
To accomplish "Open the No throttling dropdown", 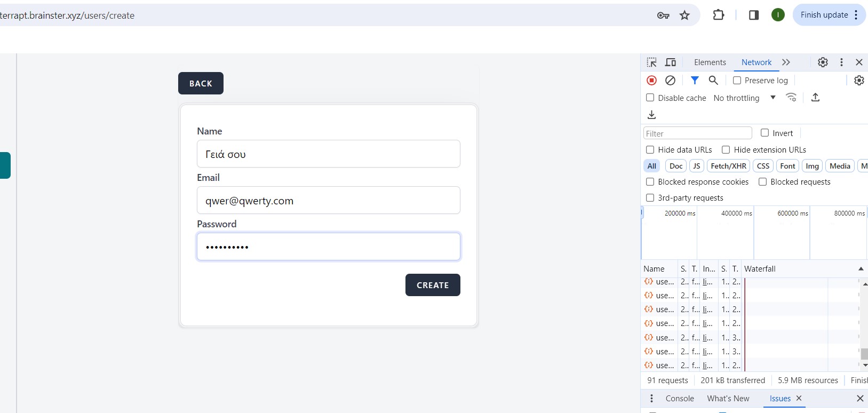I will [744, 98].
